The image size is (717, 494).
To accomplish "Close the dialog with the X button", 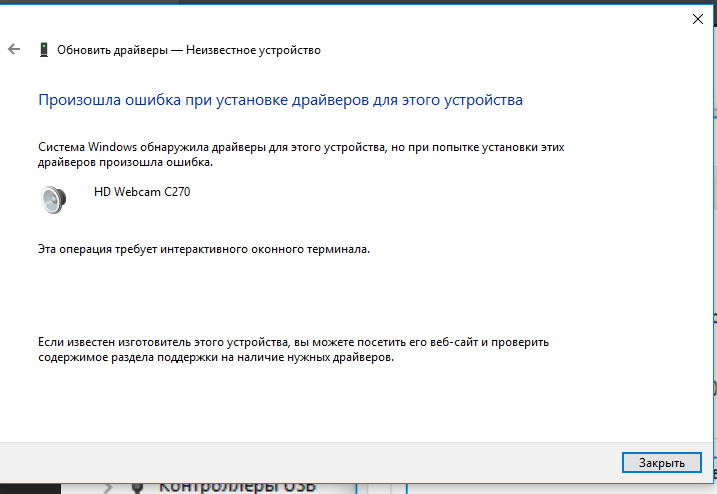I will pyautogui.click(x=698, y=19).
